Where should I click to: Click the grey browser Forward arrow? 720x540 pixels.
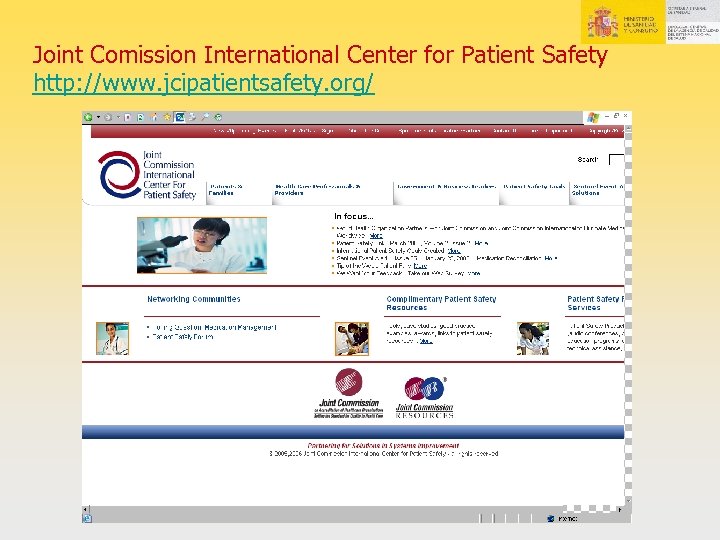click(x=108, y=117)
